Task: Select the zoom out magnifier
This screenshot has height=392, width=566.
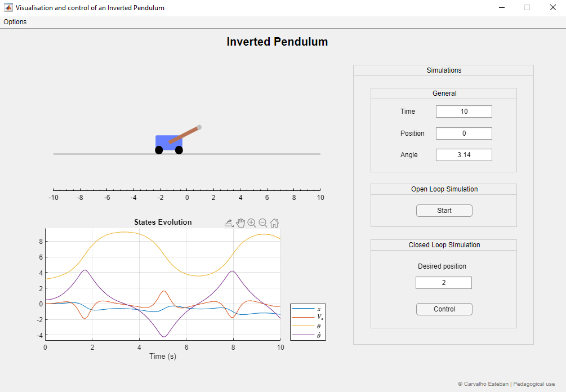Action: click(x=263, y=223)
